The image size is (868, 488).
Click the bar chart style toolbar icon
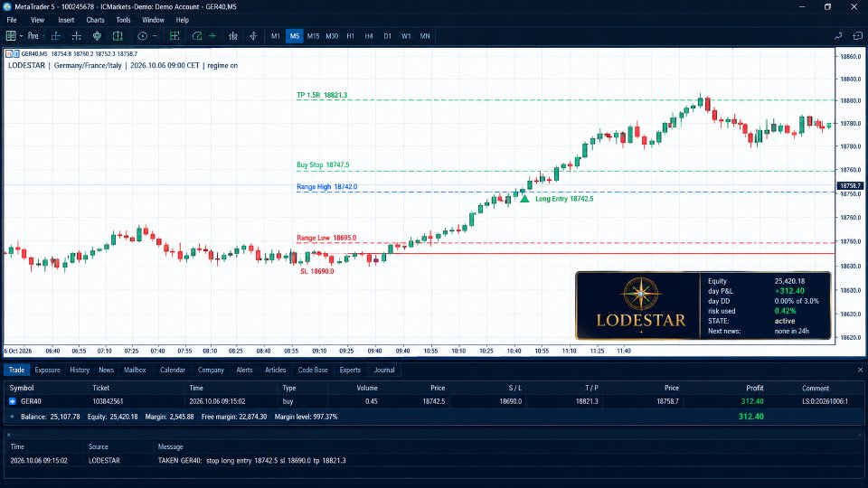pyautogui.click(x=233, y=36)
